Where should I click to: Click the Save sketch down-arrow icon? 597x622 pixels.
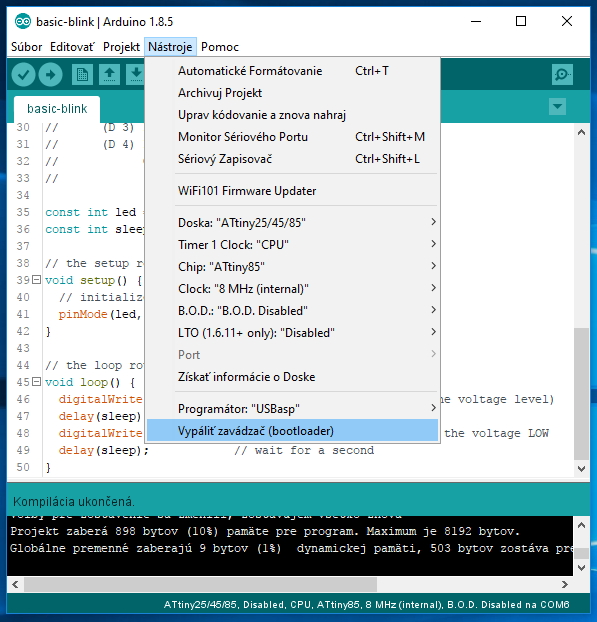tap(136, 75)
